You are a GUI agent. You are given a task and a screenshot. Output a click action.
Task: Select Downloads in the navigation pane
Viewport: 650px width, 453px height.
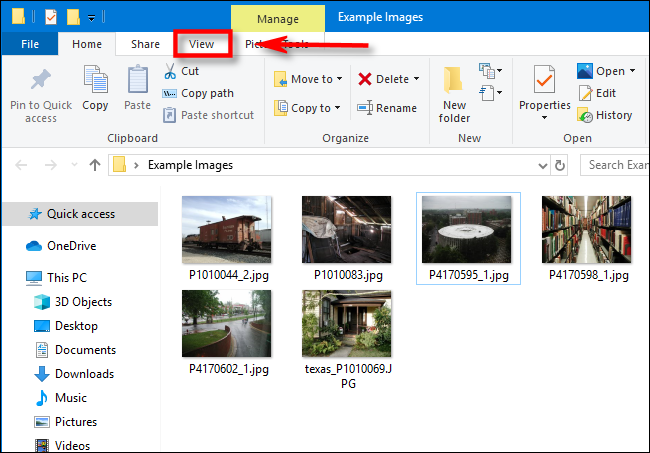83,373
